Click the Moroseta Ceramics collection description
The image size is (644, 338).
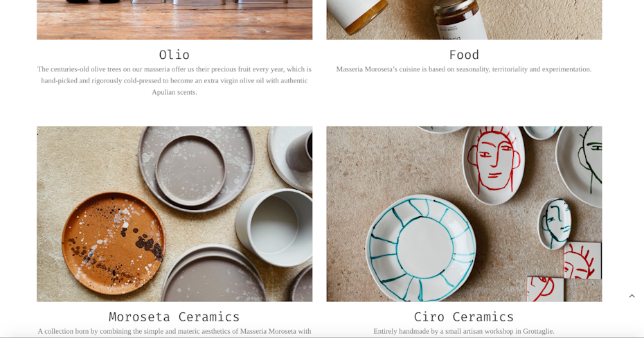coord(174,331)
